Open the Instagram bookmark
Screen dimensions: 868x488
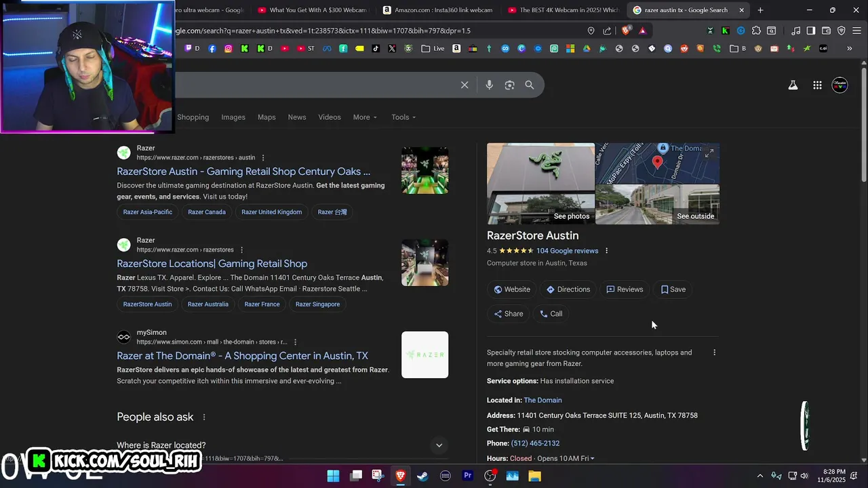pos(229,48)
